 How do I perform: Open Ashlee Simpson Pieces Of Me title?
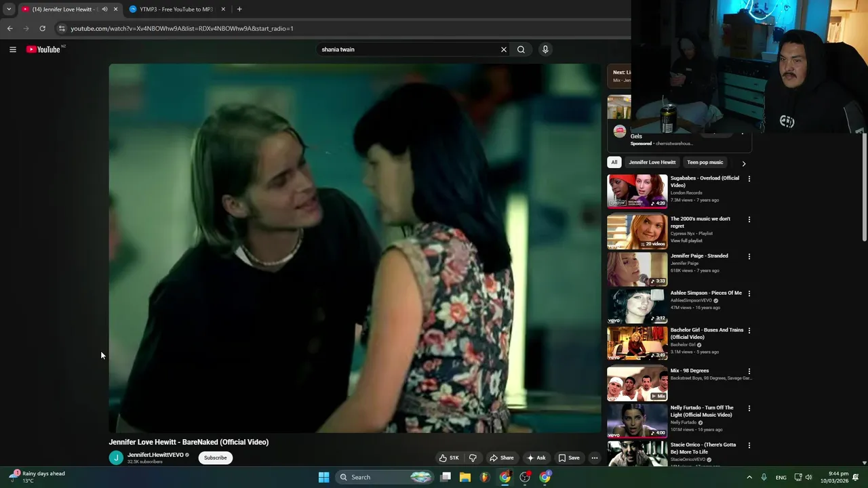[706, 293]
